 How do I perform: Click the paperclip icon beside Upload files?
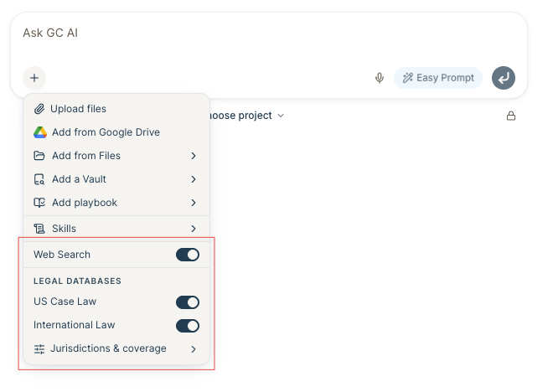39,109
